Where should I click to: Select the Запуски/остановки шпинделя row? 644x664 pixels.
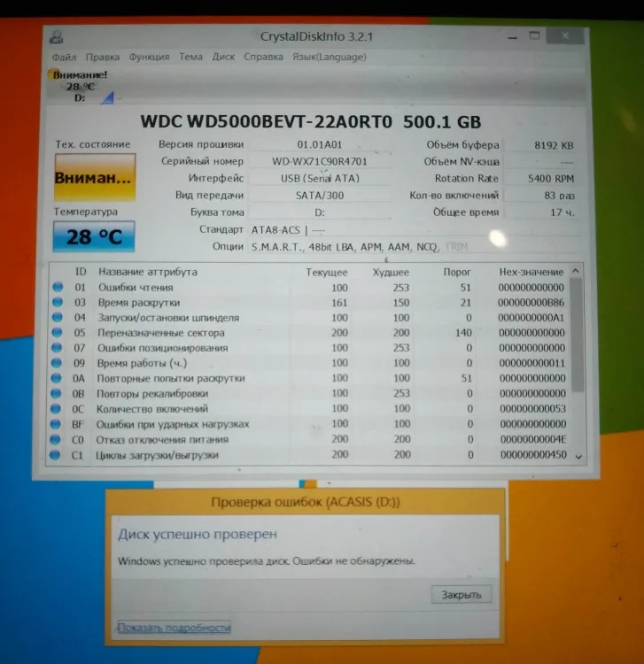click(x=309, y=318)
